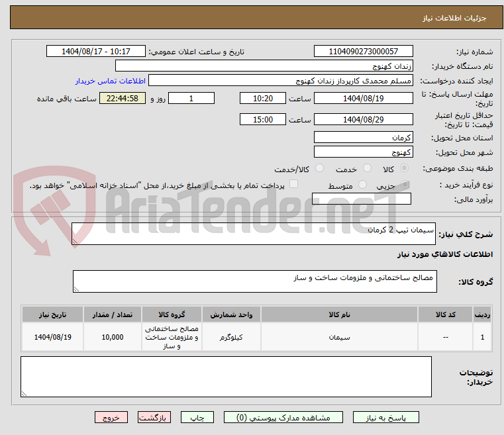
Task: Click the 10,000 quantity cell
Action: tap(113, 337)
